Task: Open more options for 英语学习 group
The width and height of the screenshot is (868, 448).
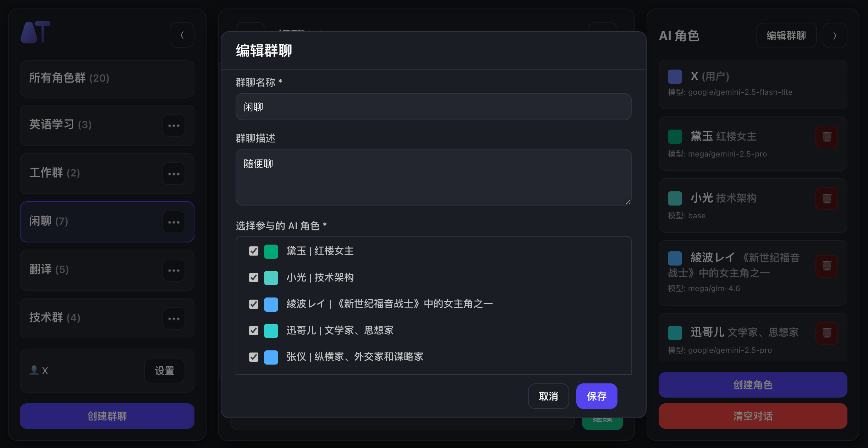Action: coord(174,125)
